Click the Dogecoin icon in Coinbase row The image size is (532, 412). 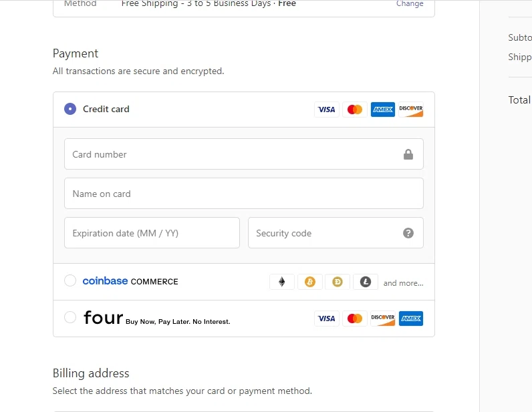tap(338, 282)
